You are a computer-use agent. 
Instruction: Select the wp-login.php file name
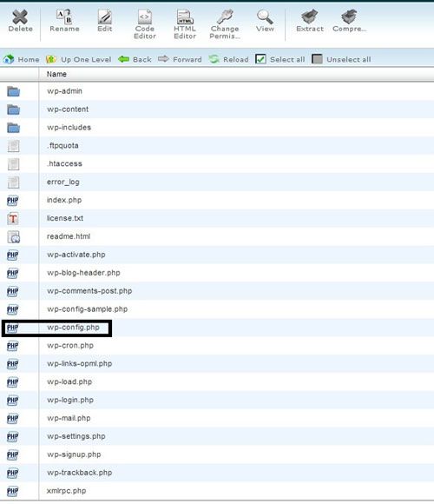(70, 401)
